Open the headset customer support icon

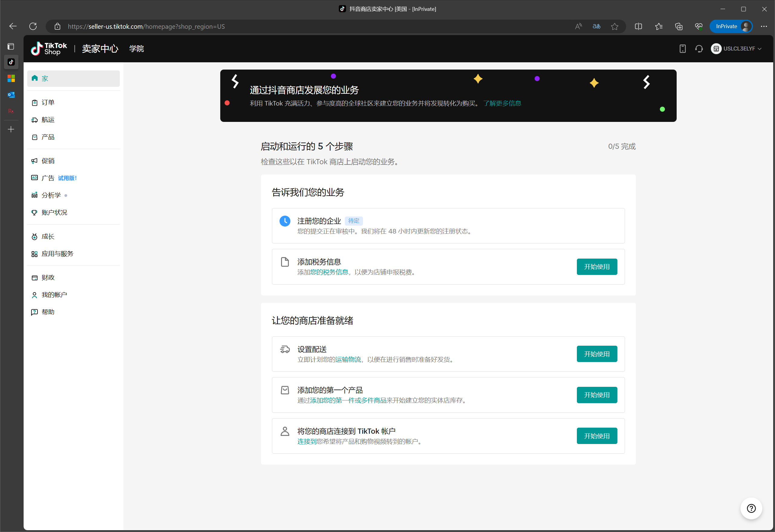point(699,49)
